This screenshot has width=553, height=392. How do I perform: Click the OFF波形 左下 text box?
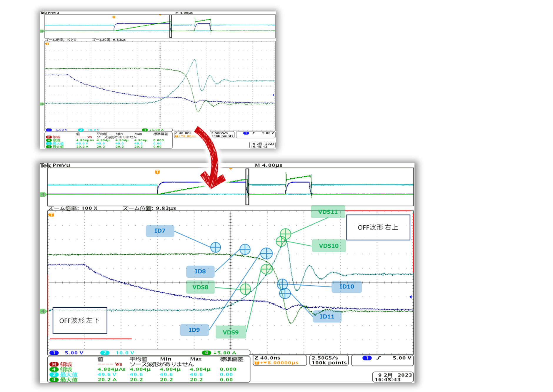(80, 321)
